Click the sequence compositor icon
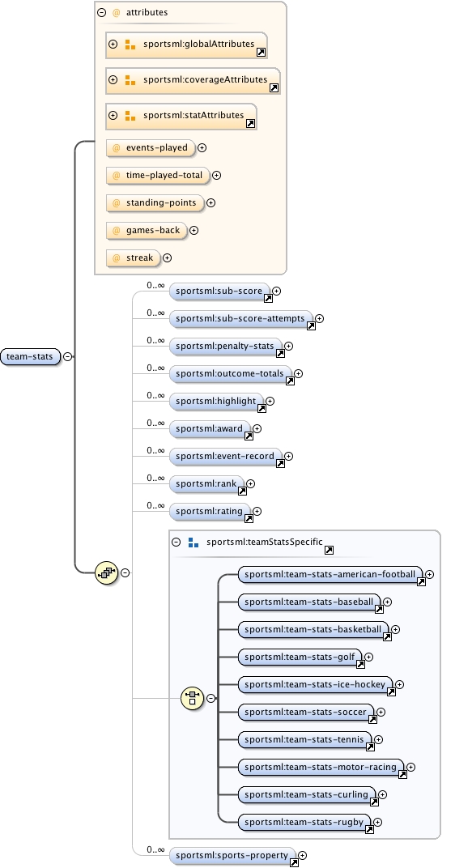The image size is (455, 868). tap(106, 573)
